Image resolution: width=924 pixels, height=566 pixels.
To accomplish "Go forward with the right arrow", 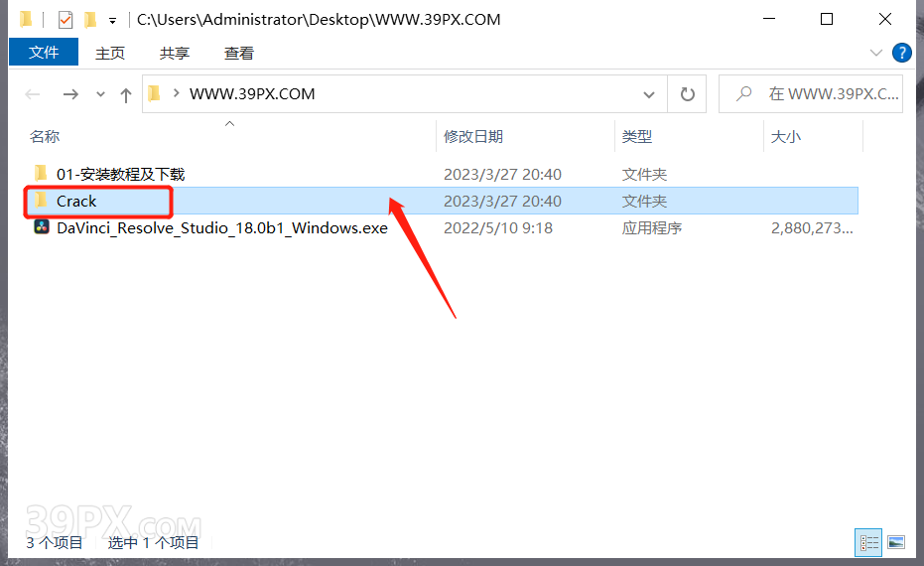I will coord(70,94).
